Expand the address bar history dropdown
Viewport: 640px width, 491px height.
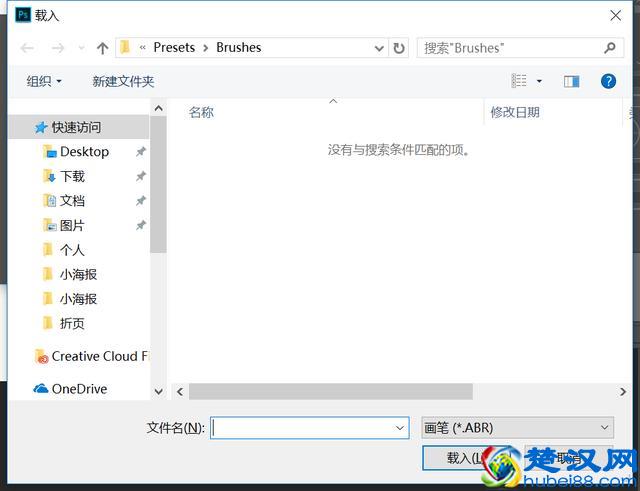tap(379, 48)
